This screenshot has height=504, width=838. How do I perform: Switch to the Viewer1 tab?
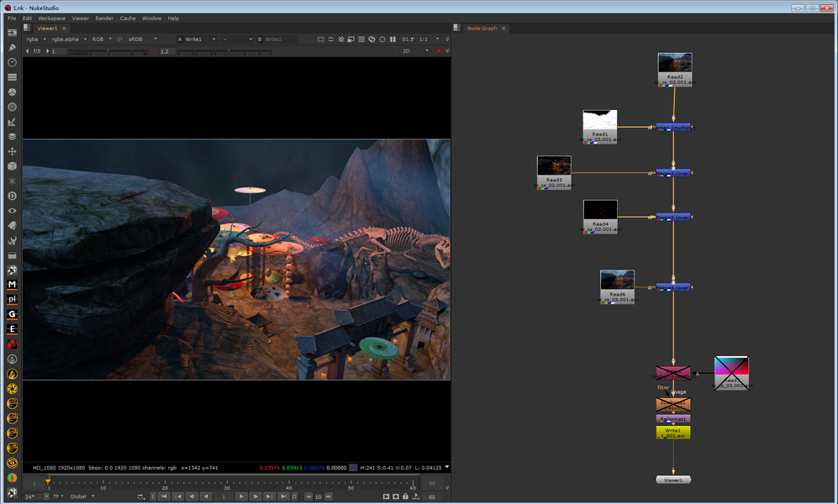click(47, 29)
